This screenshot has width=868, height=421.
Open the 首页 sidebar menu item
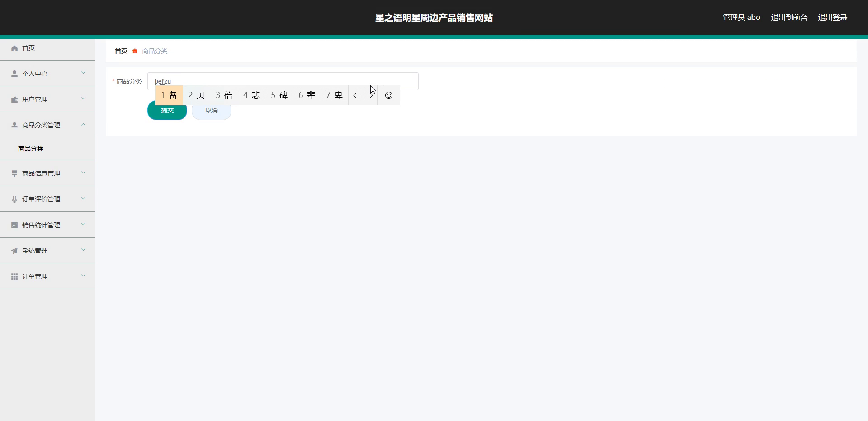47,48
